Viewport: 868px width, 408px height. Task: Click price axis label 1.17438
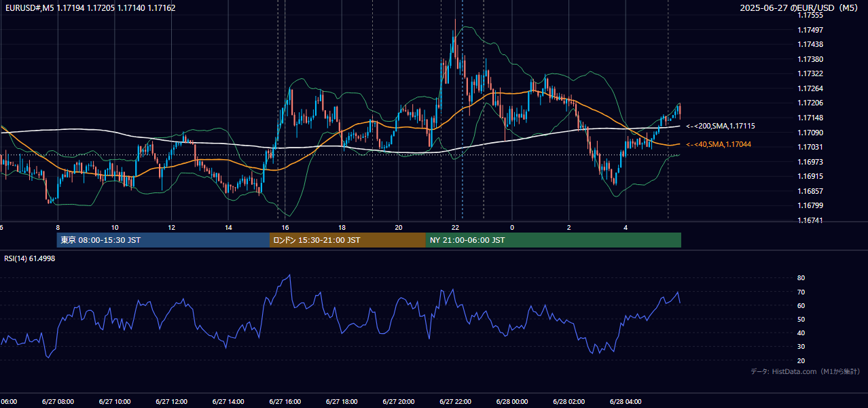pyautogui.click(x=810, y=45)
